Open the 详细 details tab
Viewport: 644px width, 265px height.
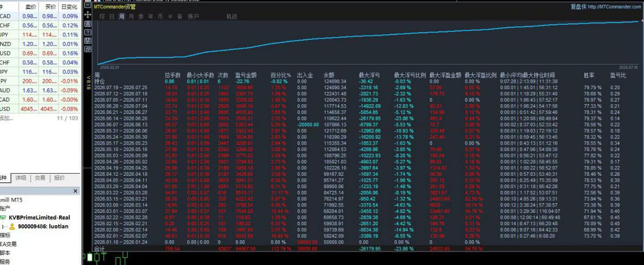tap(21, 177)
